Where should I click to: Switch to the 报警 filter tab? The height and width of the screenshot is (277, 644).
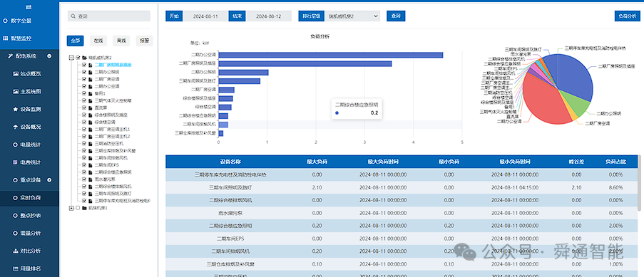tap(144, 41)
